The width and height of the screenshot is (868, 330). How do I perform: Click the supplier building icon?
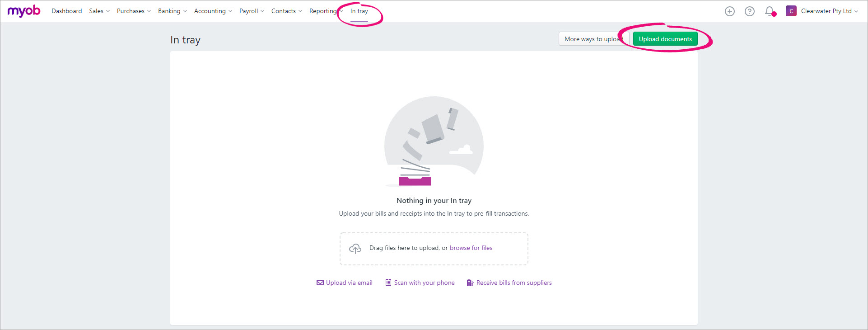[470, 283]
